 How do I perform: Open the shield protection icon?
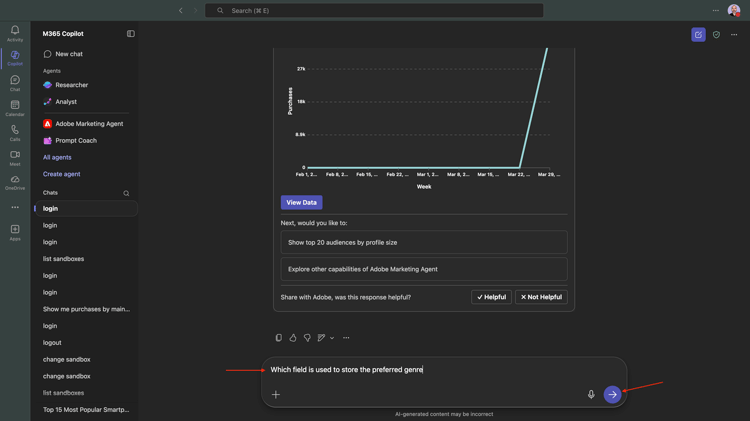716,34
